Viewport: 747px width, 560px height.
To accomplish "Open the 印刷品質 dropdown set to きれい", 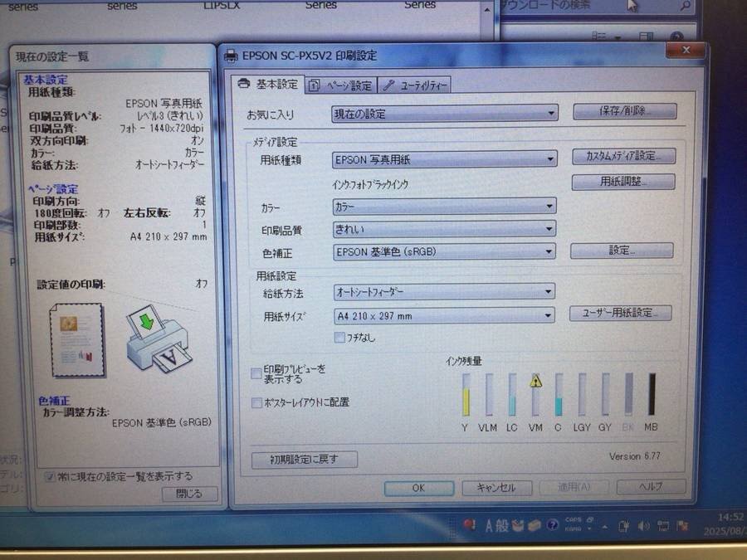I will tap(445, 230).
